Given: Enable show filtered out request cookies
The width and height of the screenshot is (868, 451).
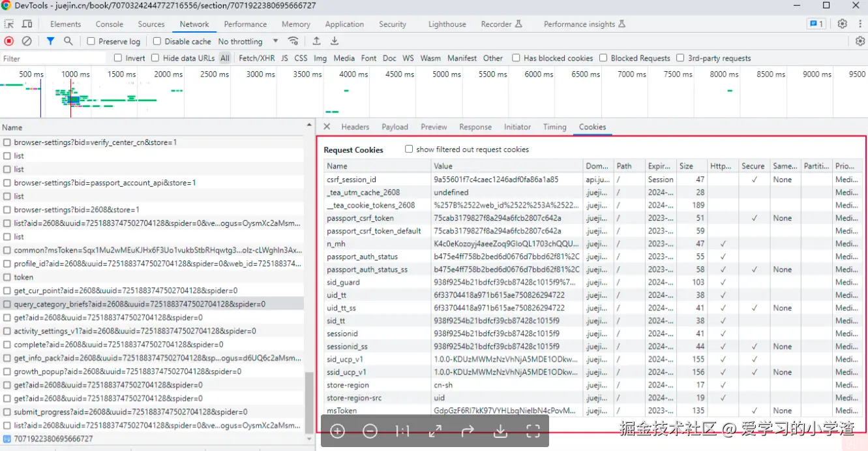Looking at the screenshot, I should pos(409,149).
